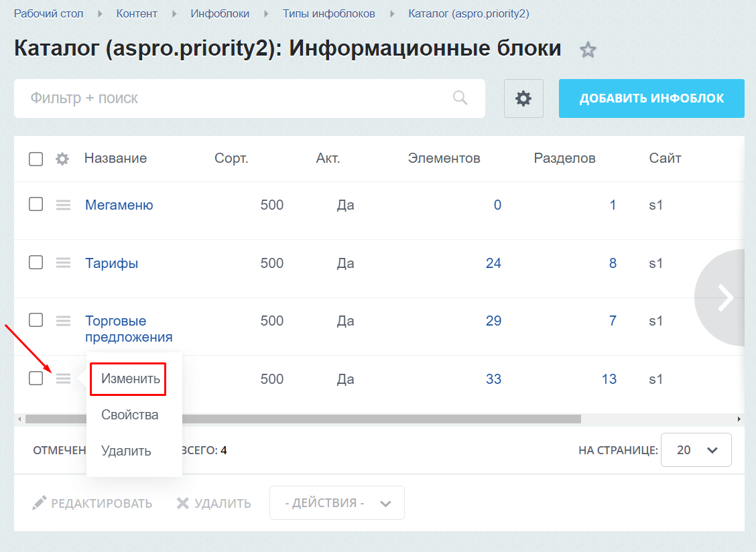Sort by the Разделов column header

(x=564, y=158)
